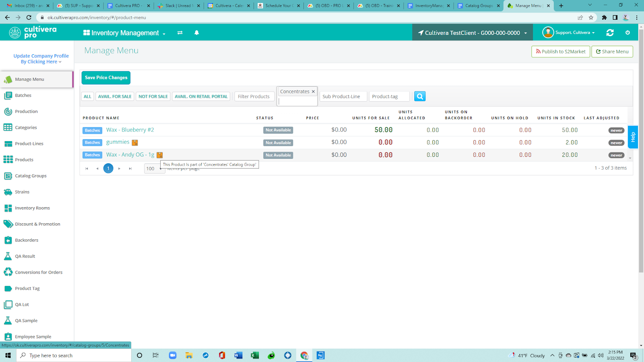Switch to the Slack browser tab
This screenshot has width=644, height=362.
tap(178, 6)
